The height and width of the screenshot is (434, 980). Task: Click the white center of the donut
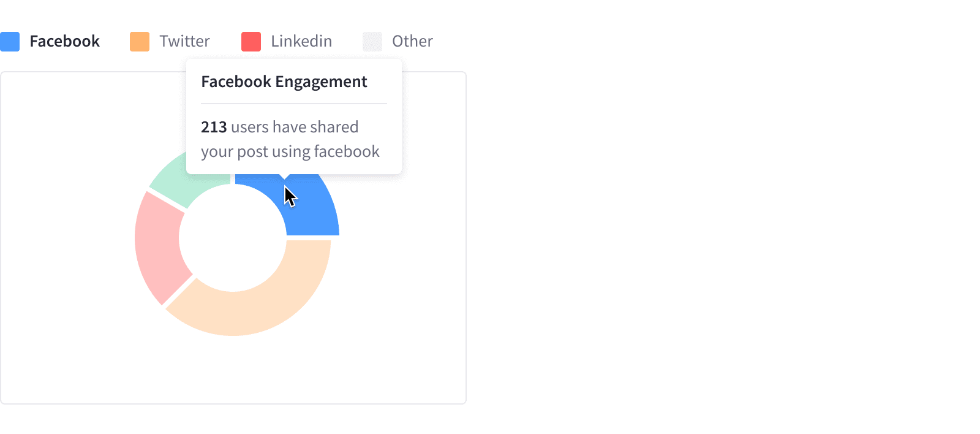[233, 238]
